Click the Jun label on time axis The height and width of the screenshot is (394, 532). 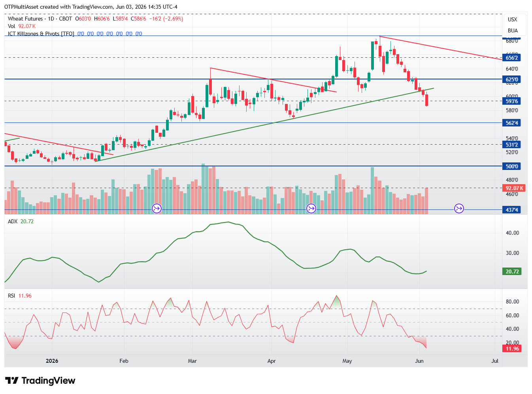tap(419, 361)
